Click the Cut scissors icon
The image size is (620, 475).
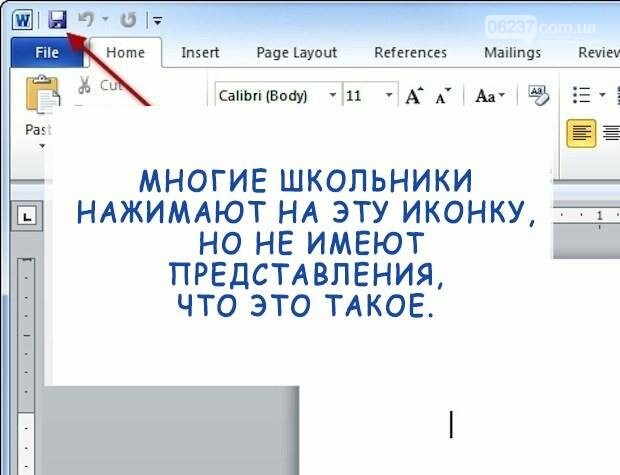(84, 85)
